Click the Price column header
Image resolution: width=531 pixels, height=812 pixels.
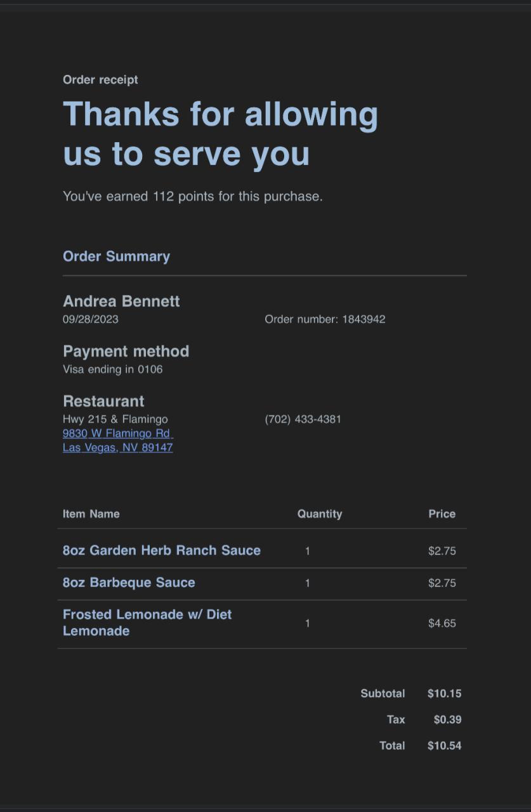442,514
